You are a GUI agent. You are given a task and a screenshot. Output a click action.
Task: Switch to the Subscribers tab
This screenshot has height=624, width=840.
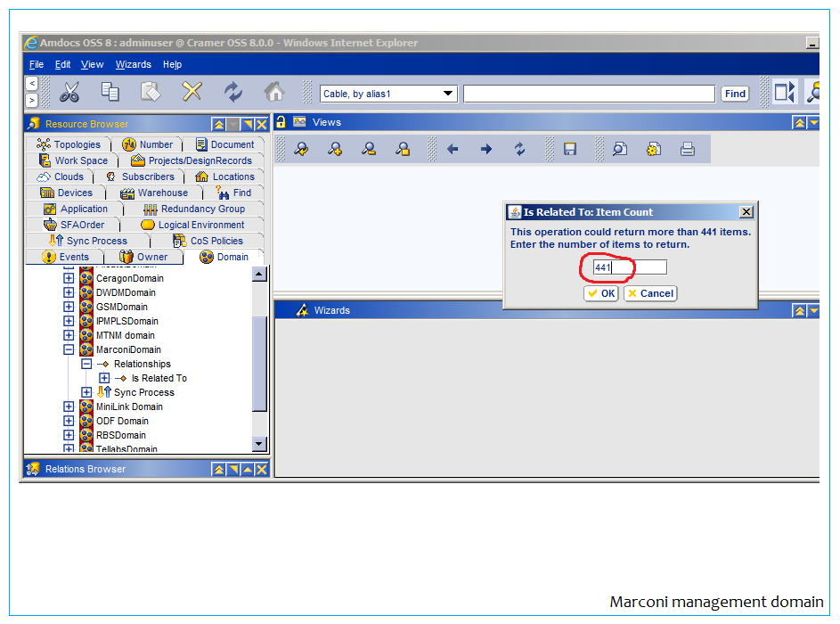(x=139, y=177)
